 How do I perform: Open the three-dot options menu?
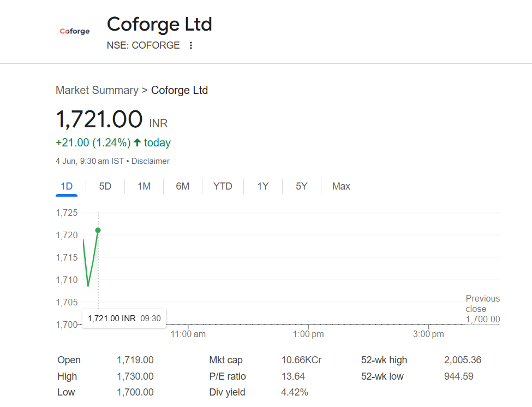click(x=191, y=45)
